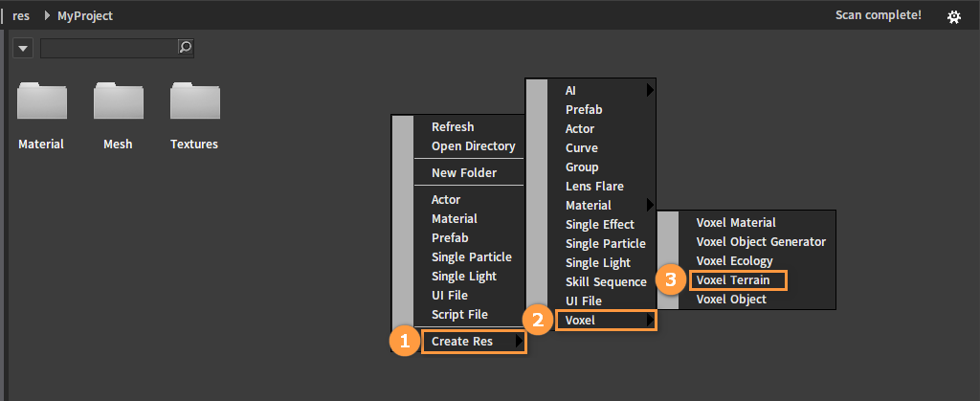Open the Mesh folder icon
The width and height of the screenshot is (980, 401).
(x=118, y=100)
